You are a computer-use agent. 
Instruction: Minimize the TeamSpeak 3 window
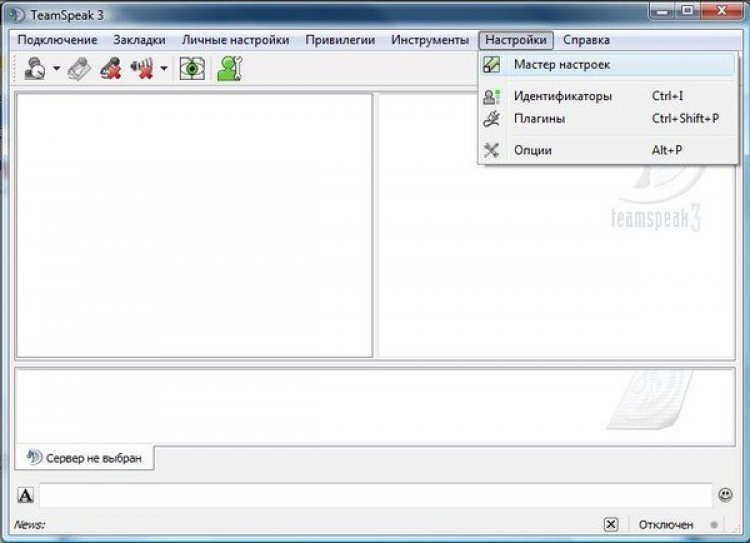coord(662,11)
